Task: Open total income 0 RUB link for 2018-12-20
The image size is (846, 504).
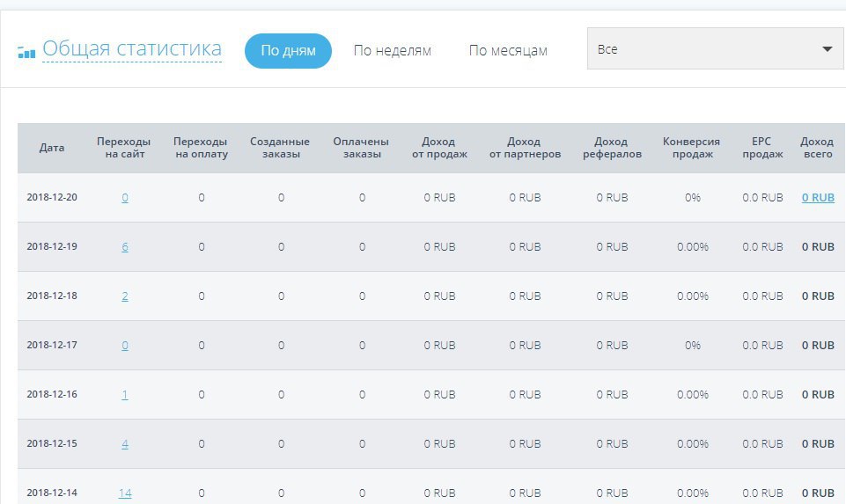Action: click(818, 198)
